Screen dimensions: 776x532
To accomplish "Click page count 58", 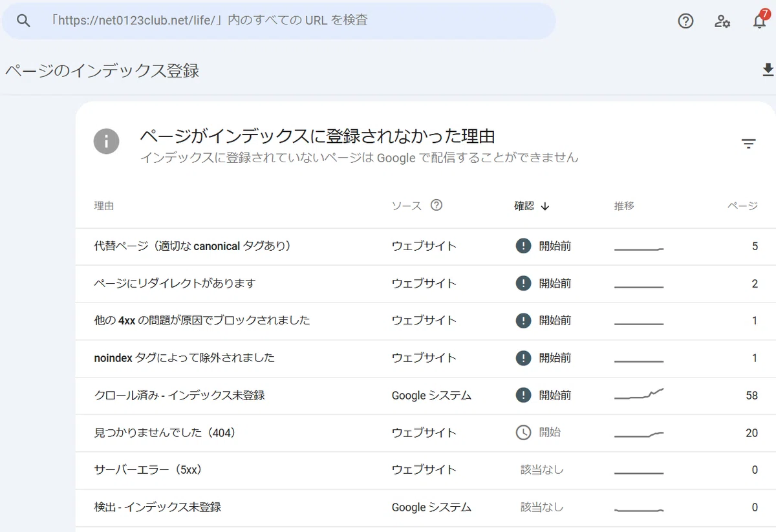I will point(751,396).
